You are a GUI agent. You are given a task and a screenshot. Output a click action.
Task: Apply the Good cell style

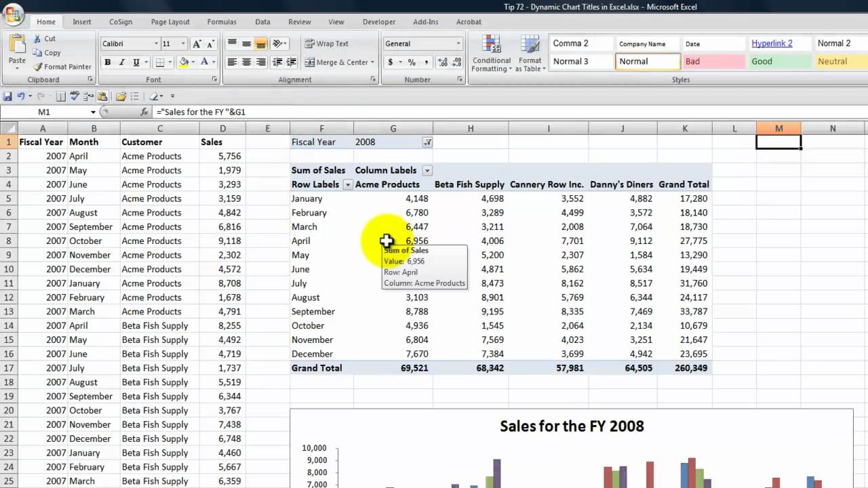coord(779,61)
